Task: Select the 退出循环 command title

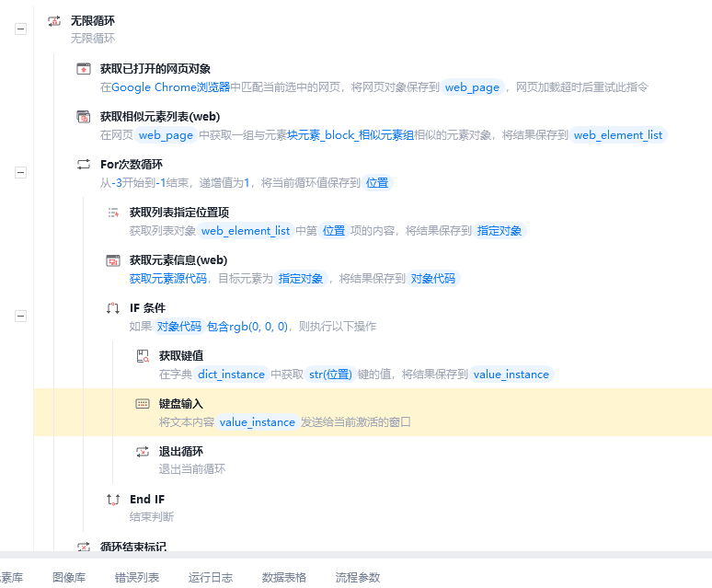Action: tap(181, 452)
